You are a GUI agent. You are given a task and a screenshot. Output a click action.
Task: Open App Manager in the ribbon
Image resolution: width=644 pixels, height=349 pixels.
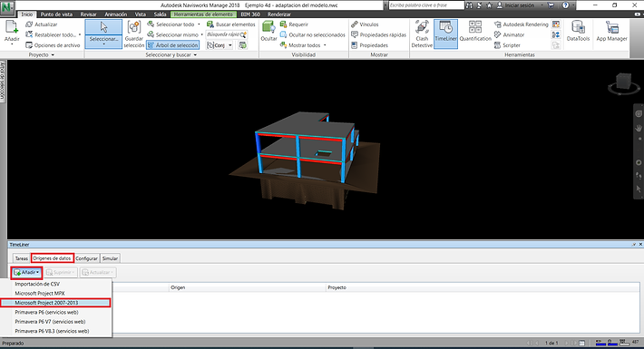pyautogui.click(x=611, y=32)
